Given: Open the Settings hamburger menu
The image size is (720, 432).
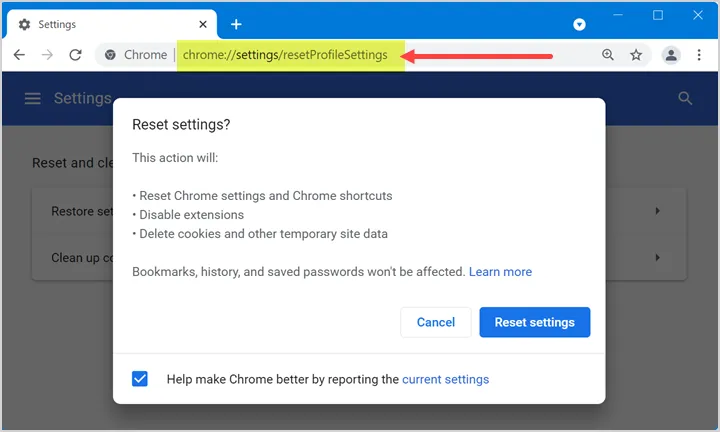Looking at the screenshot, I should coord(33,98).
